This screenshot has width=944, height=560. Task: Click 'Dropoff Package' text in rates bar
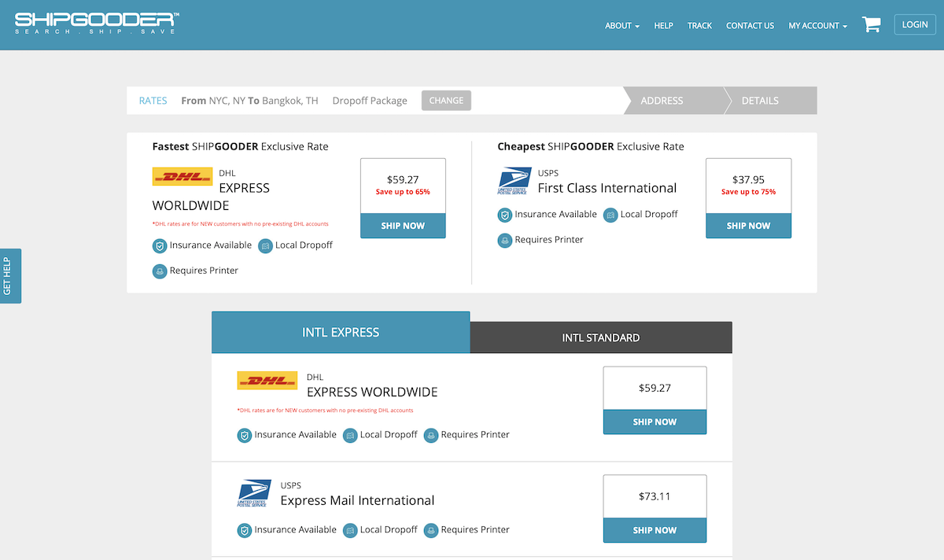370,101
